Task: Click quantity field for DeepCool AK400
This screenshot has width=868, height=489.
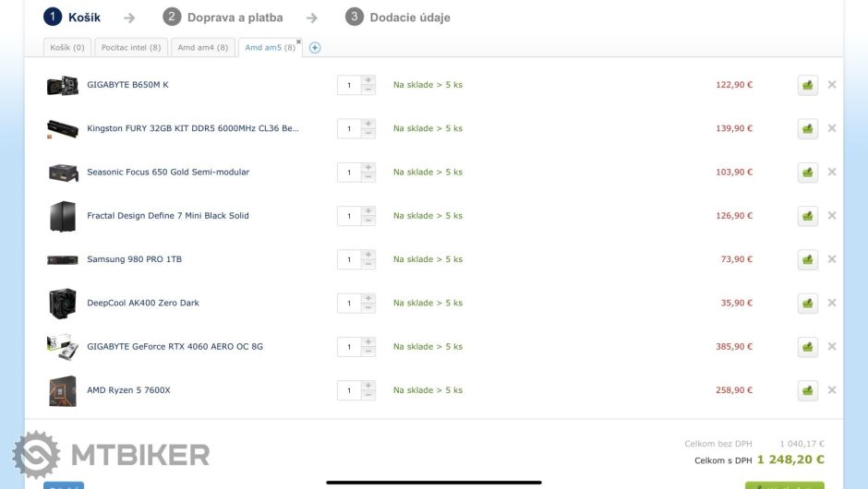Action: point(349,304)
